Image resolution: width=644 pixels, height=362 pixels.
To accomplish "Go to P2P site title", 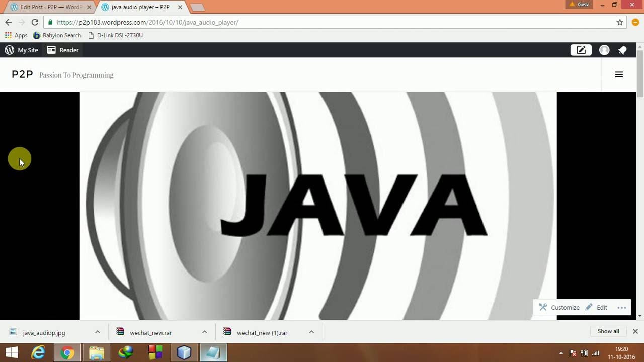I will (x=22, y=74).
